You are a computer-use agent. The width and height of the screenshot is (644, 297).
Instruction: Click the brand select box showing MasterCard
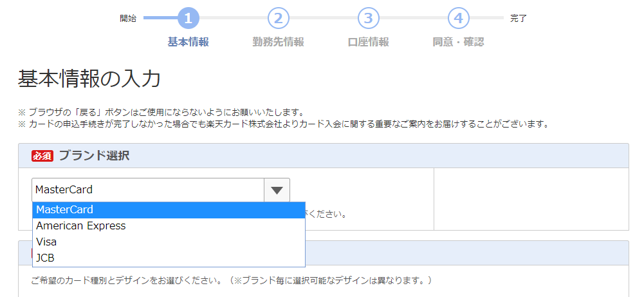148,190
